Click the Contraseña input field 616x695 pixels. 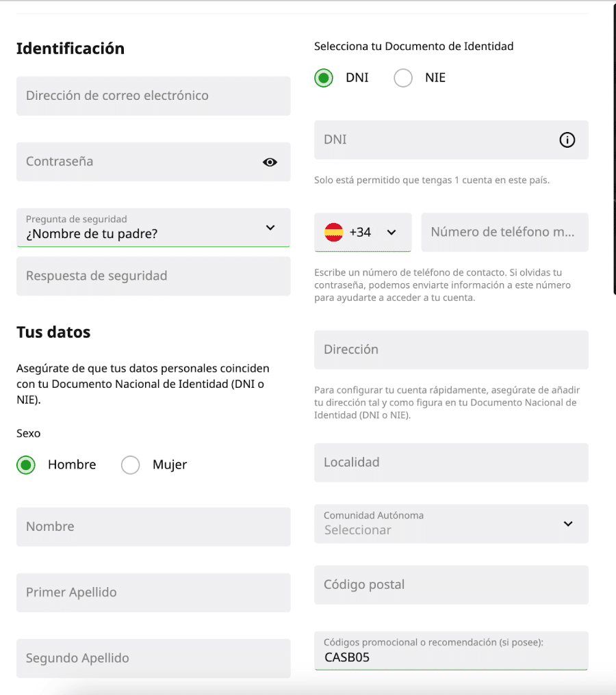137,162
